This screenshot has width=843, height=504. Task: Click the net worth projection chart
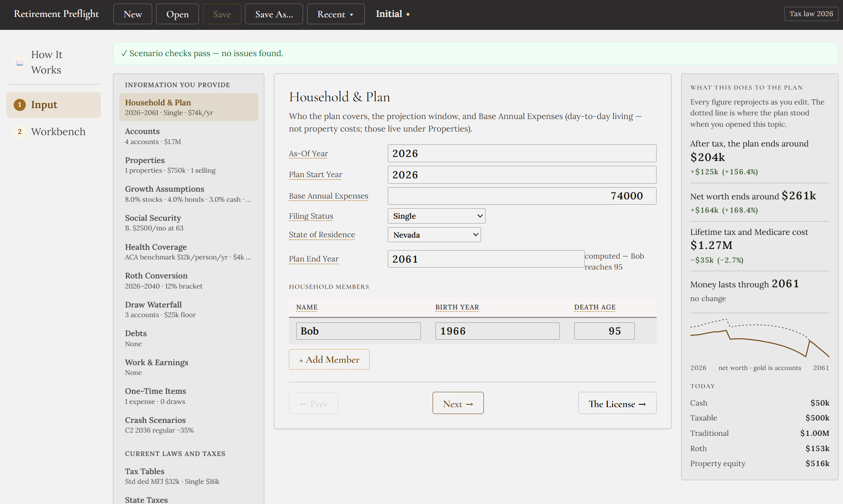coord(759,338)
